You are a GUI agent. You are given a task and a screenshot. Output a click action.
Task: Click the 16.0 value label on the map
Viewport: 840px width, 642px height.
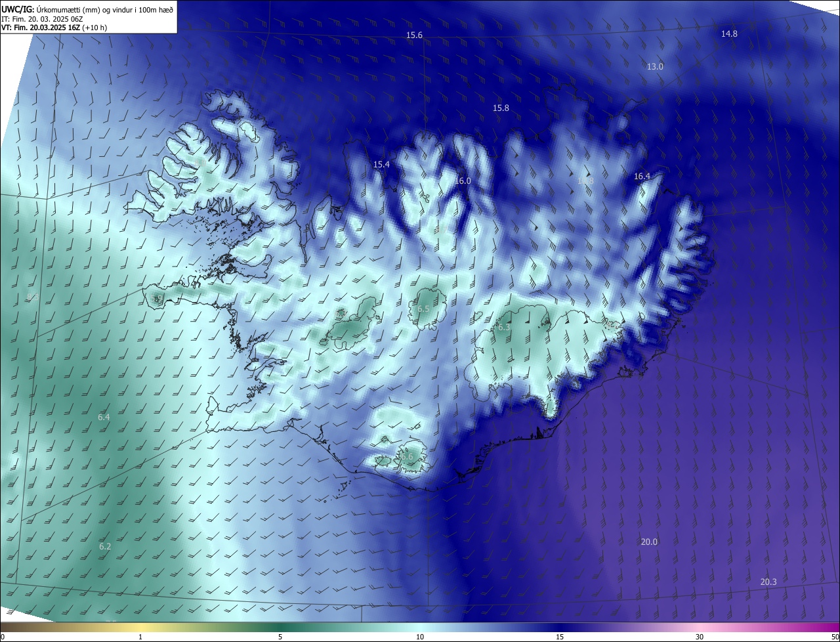(463, 181)
